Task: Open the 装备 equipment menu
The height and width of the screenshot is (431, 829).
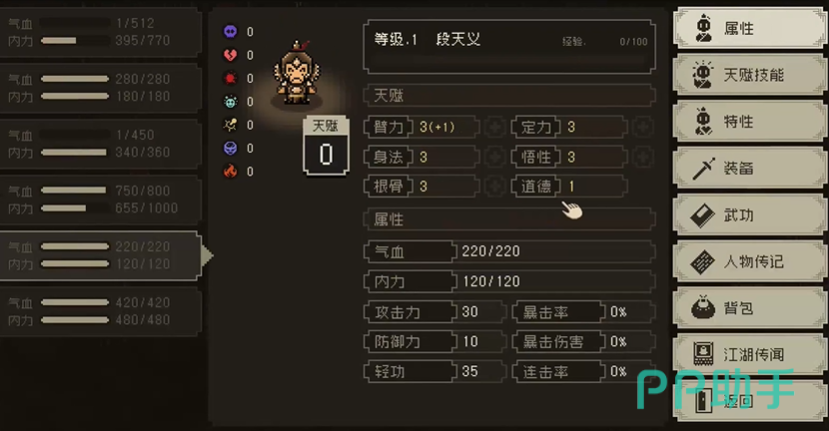Action: pyautogui.click(x=750, y=168)
